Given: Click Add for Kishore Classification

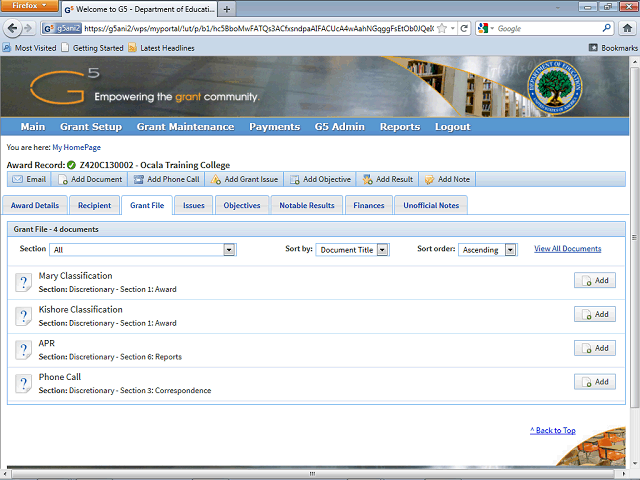Looking at the screenshot, I should (x=595, y=314).
